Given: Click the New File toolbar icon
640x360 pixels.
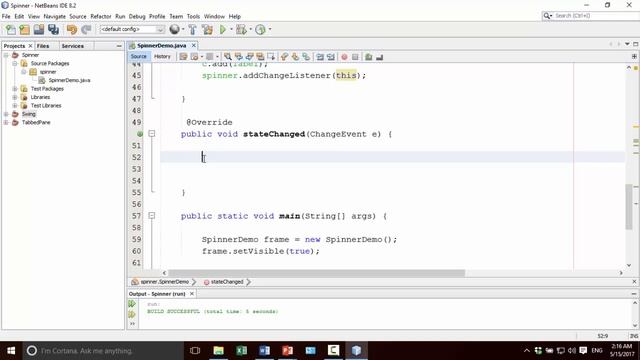Looking at the screenshot, I should pos(11,29).
